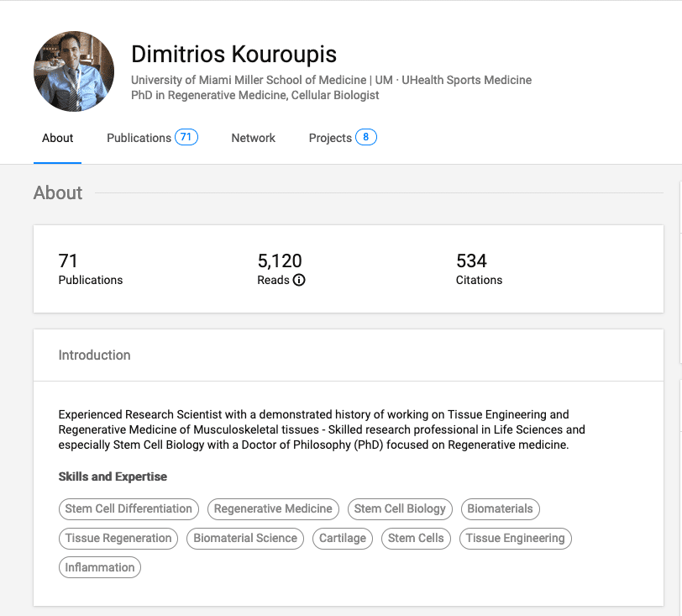Select the About tab
This screenshot has height=616, width=682.
click(57, 138)
